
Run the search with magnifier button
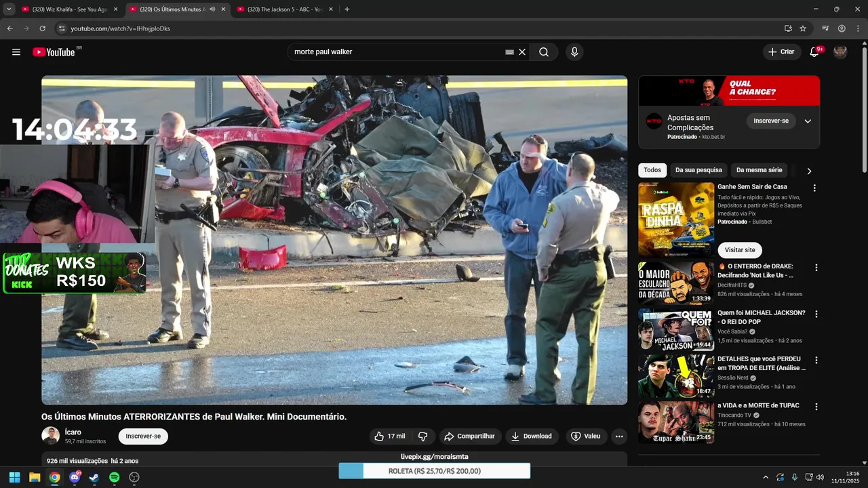point(544,52)
